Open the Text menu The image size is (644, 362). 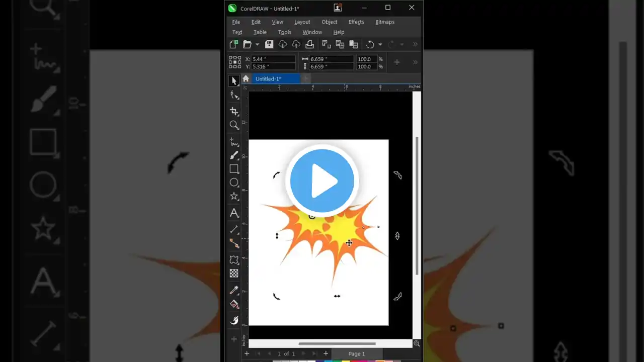[237, 32]
